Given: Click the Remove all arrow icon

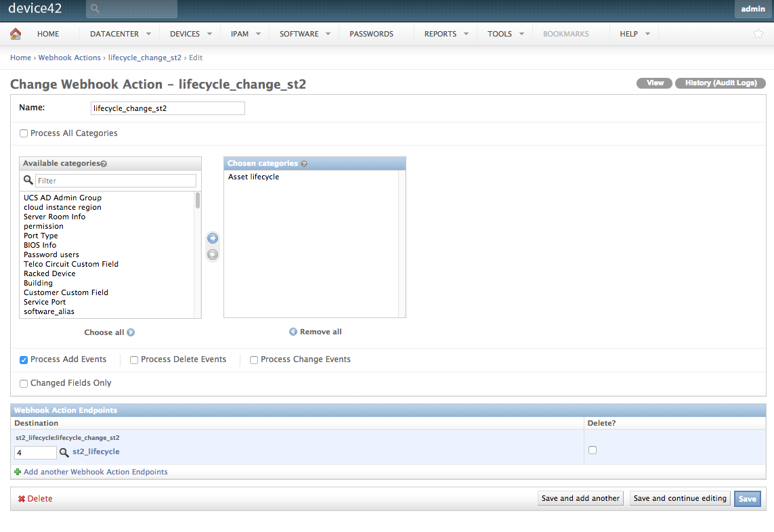Looking at the screenshot, I should (293, 332).
